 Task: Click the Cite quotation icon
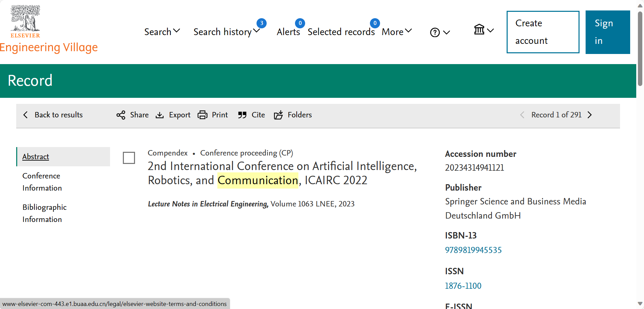tap(242, 115)
